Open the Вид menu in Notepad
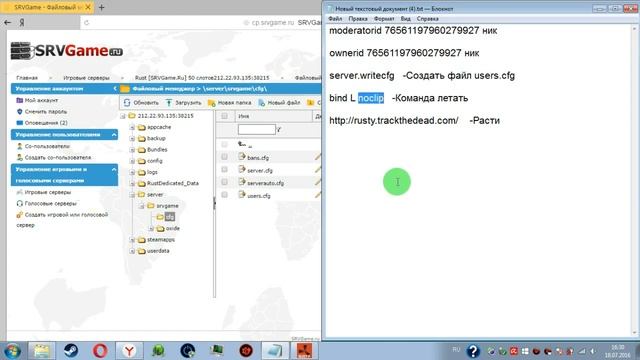Image resolution: width=640 pixels, height=360 pixels. (405, 19)
